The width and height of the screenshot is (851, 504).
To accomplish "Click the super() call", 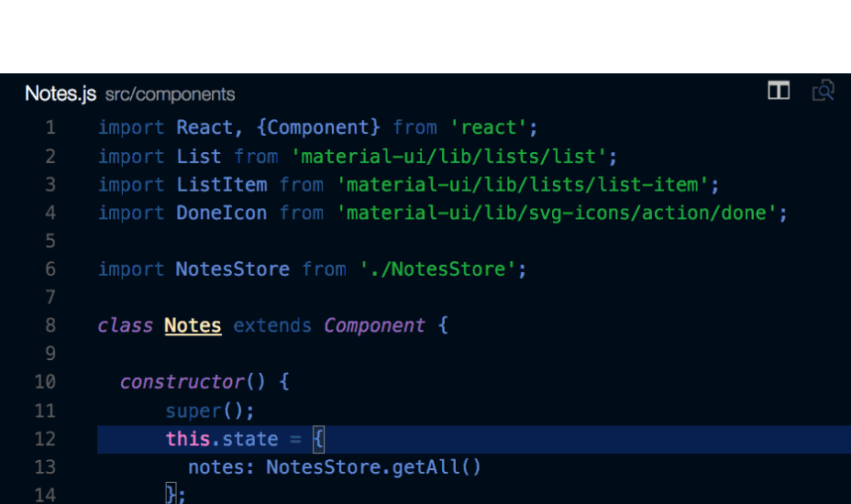I will coord(209,411).
